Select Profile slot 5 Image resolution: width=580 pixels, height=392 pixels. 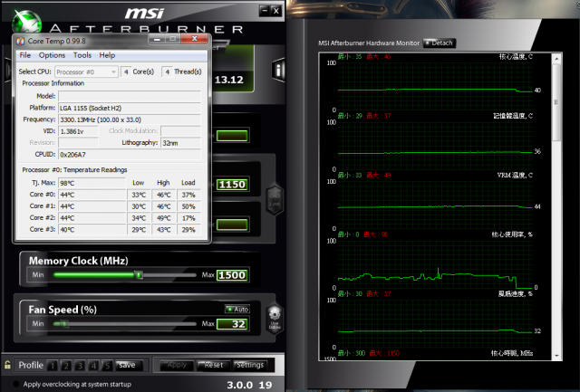pyautogui.click(x=107, y=366)
